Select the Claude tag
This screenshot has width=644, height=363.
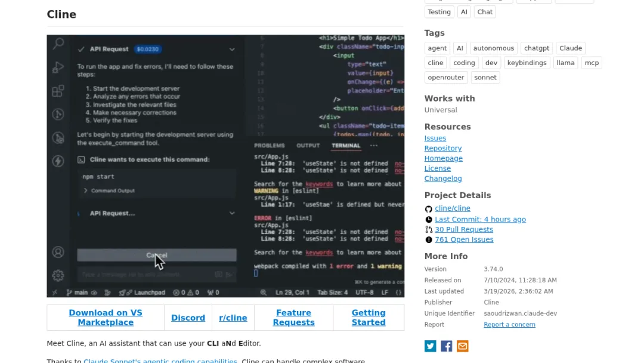tap(571, 48)
